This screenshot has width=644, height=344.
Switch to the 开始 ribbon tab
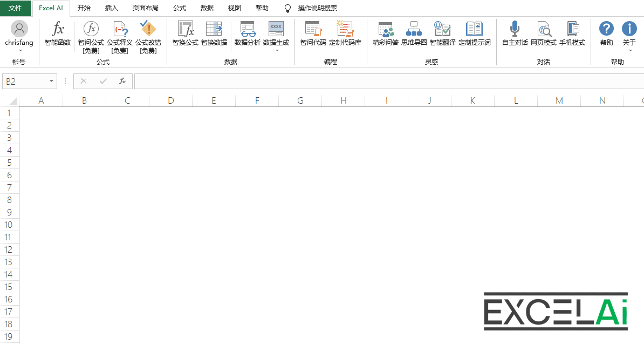pyautogui.click(x=84, y=8)
